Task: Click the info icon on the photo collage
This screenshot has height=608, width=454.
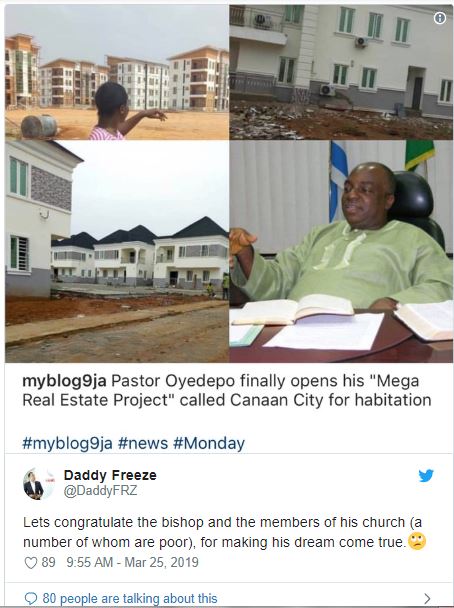Action: (x=440, y=18)
